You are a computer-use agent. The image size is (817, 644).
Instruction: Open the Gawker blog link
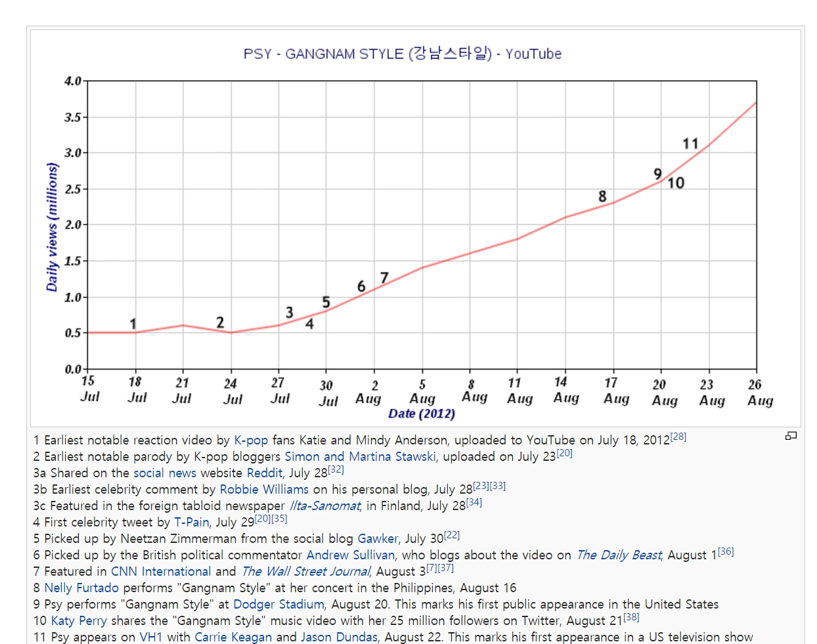(378, 538)
